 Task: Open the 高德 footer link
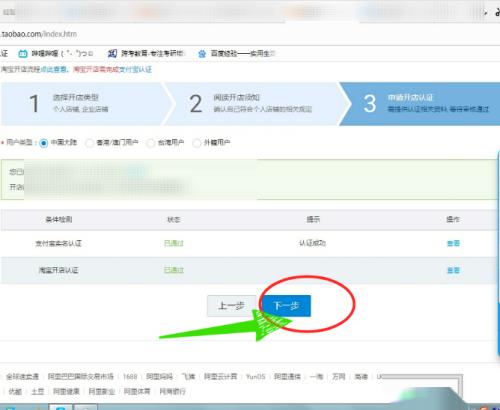coord(361,377)
